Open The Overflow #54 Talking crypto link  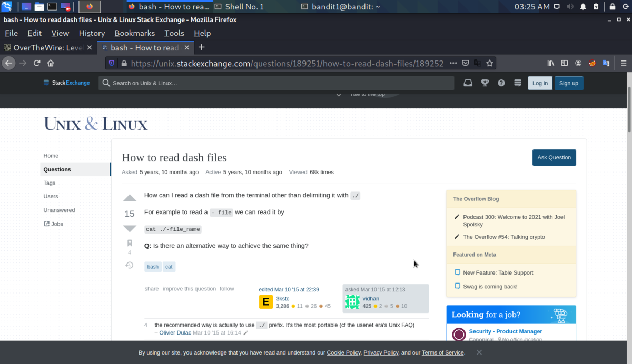[x=504, y=237]
